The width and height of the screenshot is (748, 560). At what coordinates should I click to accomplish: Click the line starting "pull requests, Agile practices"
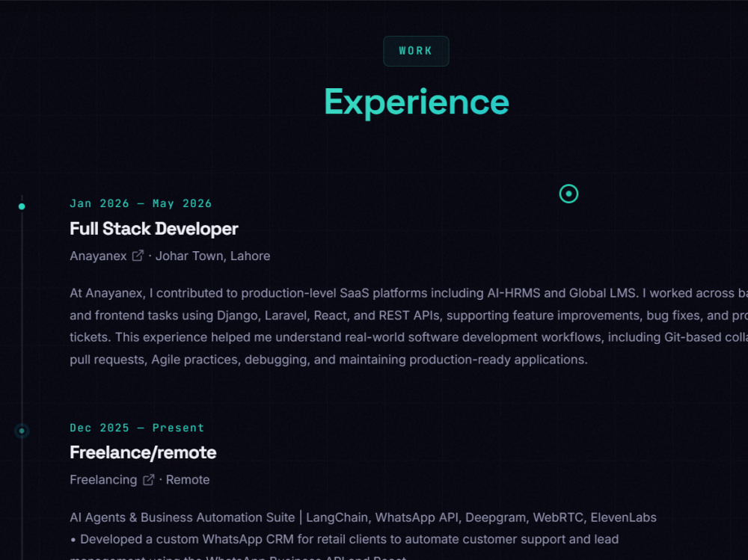328,359
